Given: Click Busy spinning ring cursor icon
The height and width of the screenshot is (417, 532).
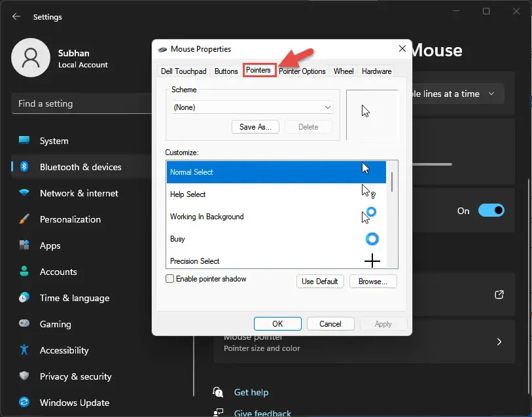Looking at the screenshot, I should (x=372, y=239).
